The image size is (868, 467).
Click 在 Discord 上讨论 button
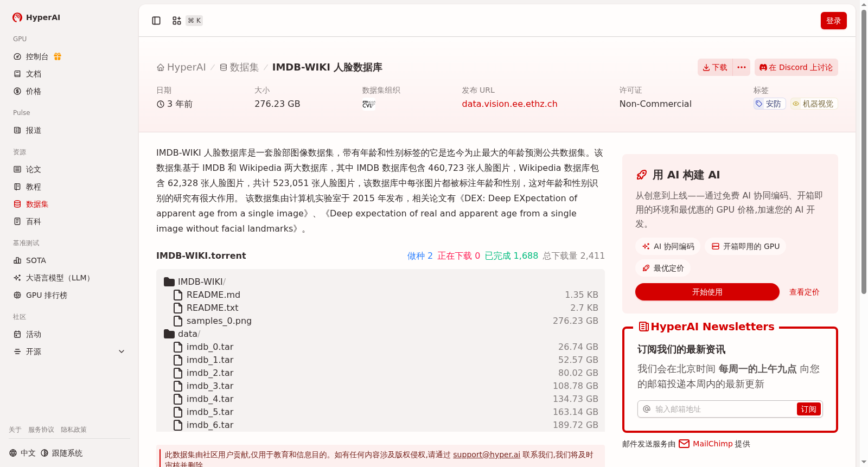[796, 67]
